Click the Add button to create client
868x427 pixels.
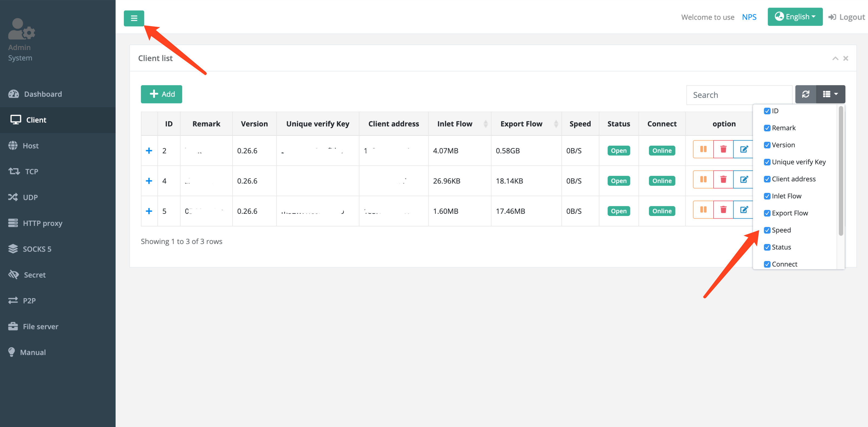point(161,94)
